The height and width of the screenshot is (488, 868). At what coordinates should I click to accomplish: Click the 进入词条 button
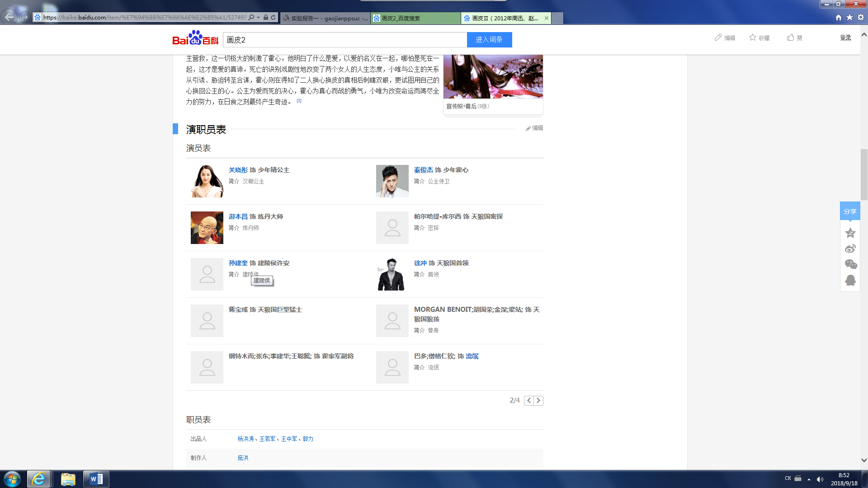(489, 40)
